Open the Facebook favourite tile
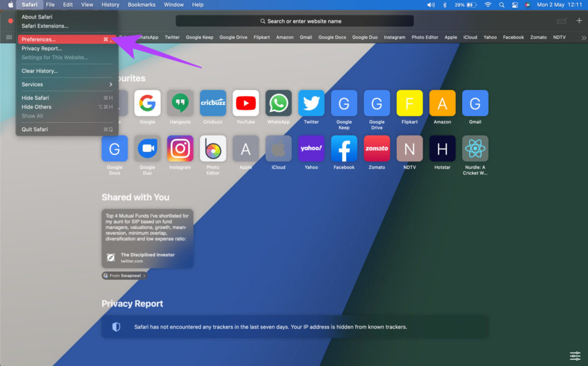 (x=344, y=149)
